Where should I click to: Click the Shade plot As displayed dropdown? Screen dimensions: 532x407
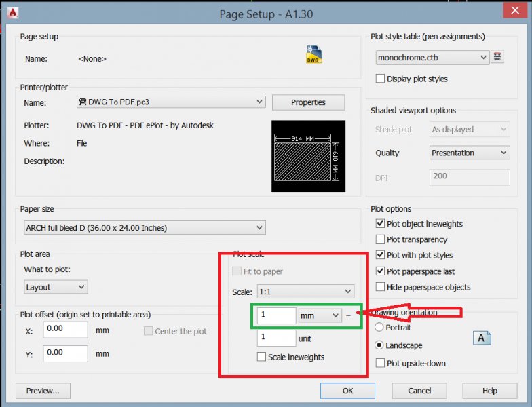(470, 129)
